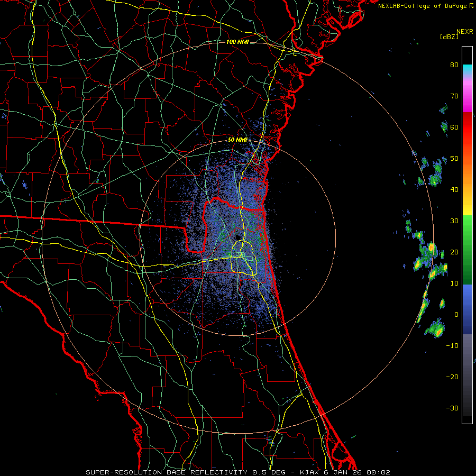
Task: Click the 80 value on dBZ scale
Action: pos(454,65)
